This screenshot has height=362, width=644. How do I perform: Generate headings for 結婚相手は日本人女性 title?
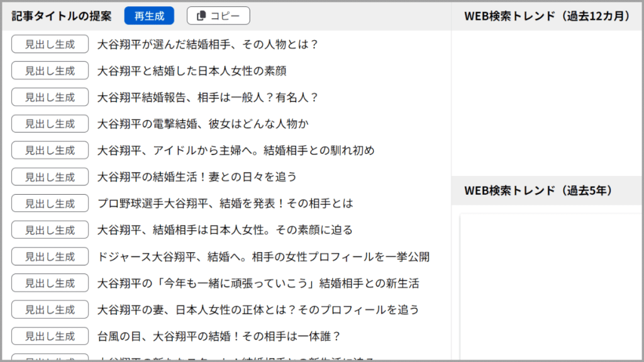pos(50,229)
